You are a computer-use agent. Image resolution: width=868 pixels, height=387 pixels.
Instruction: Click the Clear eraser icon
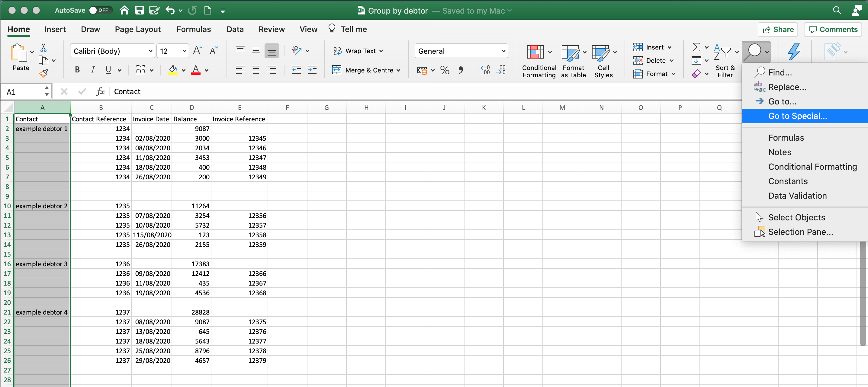pyautogui.click(x=696, y=74)
